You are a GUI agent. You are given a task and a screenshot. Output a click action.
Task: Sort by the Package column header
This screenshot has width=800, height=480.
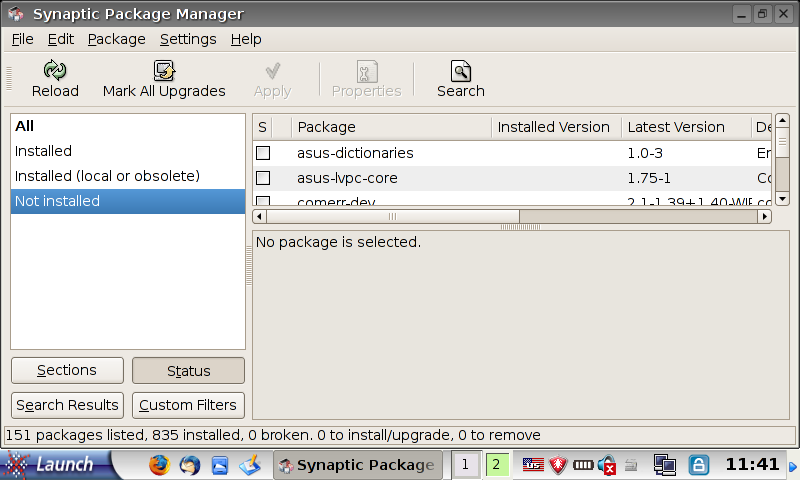tap(391, 127)
